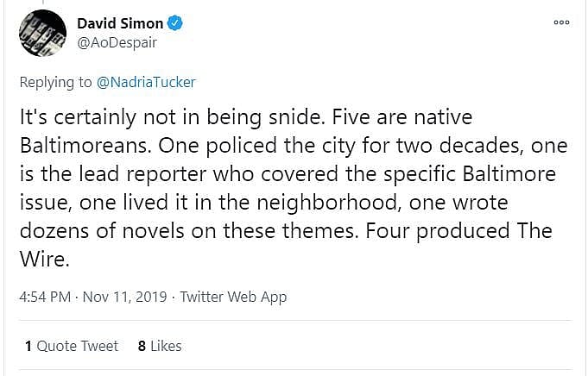This screenshot has height=376, width=588.
Task: Open the Twitter Web App source link
Action: pyautogui.click(x=233, y=297)
